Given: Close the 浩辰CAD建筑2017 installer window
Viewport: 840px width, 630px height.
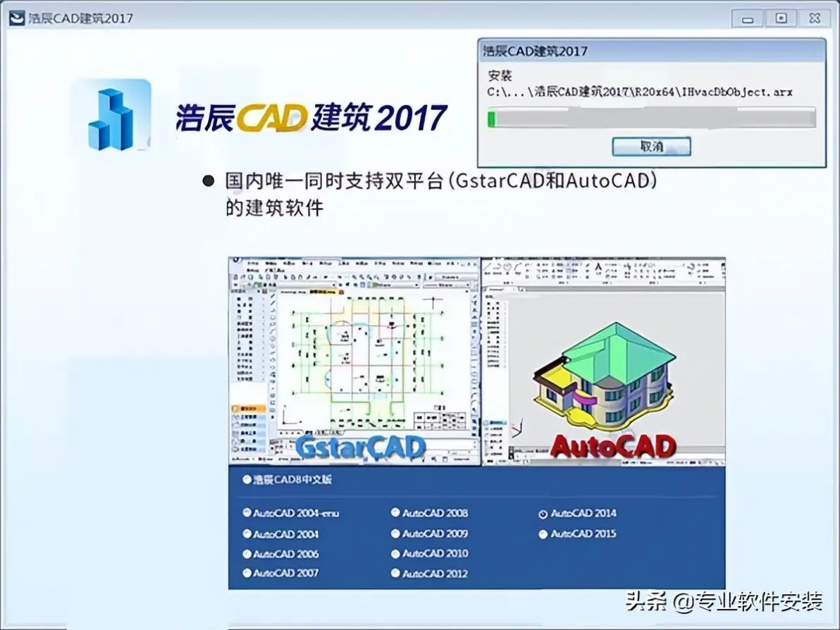Looking at the screenshot, I should pos(815,19).
